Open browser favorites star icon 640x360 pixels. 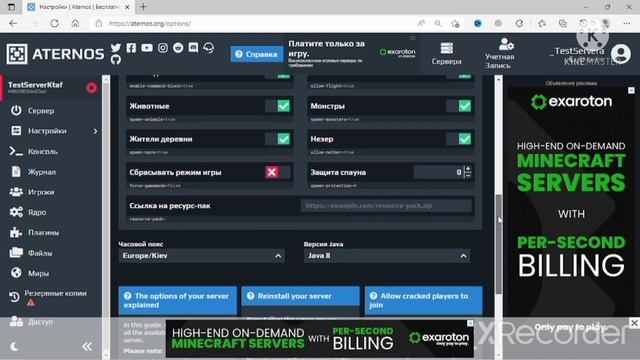[542, 24]
